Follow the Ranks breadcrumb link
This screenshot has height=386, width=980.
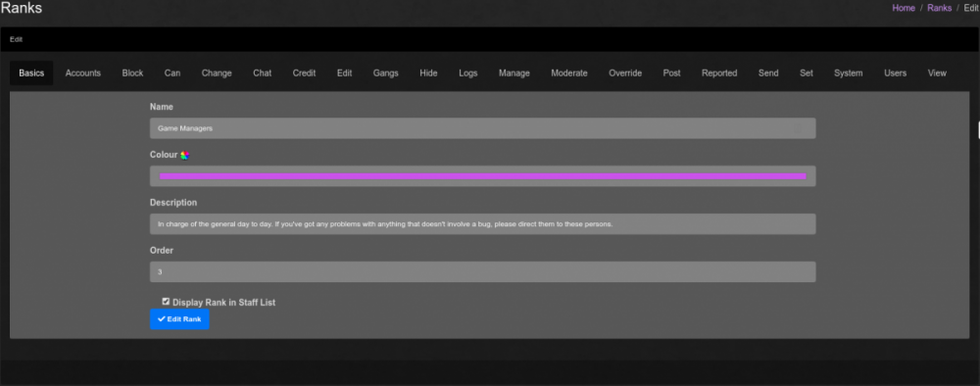point(940,8)
